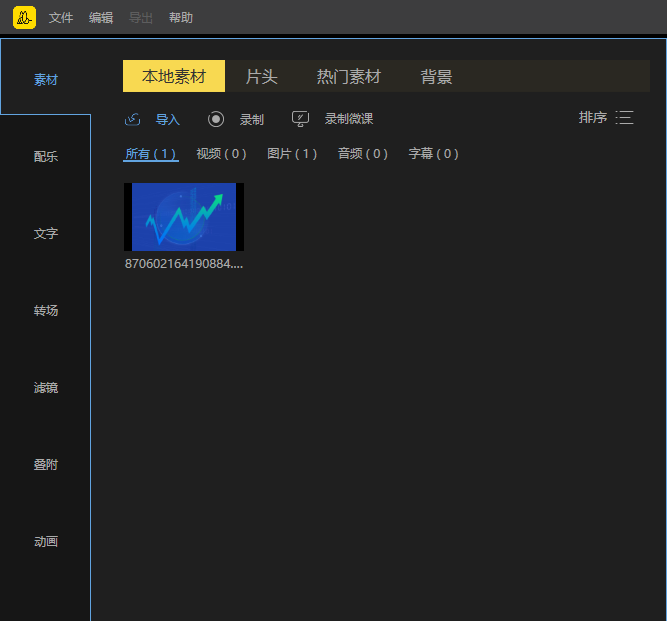Image resolution: width=667 pixels, height=621 pixels.
Task: Open the 帮助 menu
Action: pos(181,18)
